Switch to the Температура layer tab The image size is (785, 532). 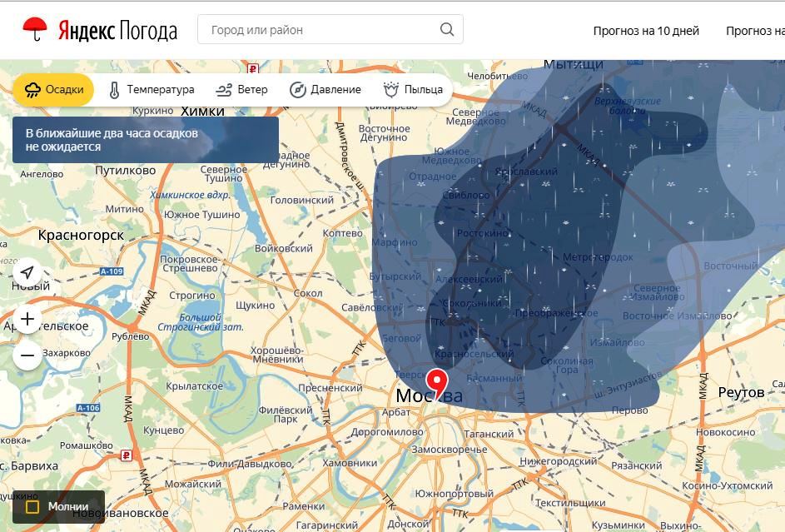pyautogui.click(x=152, y=90)
